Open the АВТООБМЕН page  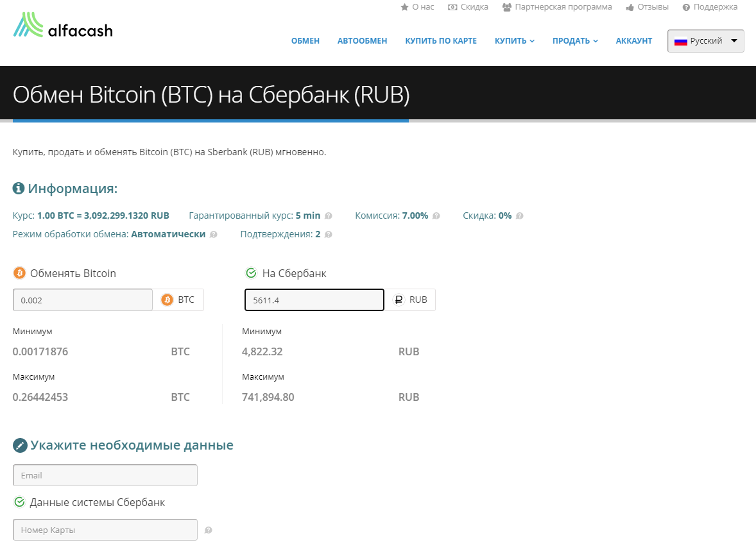click(x=362, y=41)
